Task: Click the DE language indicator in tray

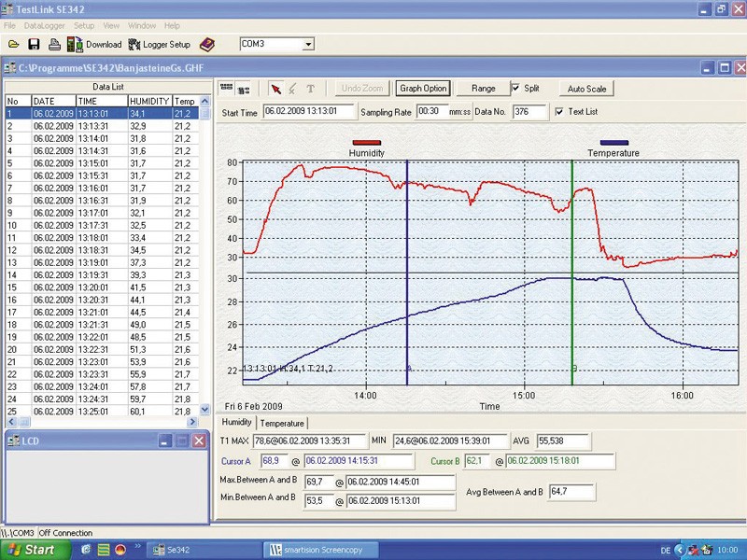Action: tap(666, 551)
